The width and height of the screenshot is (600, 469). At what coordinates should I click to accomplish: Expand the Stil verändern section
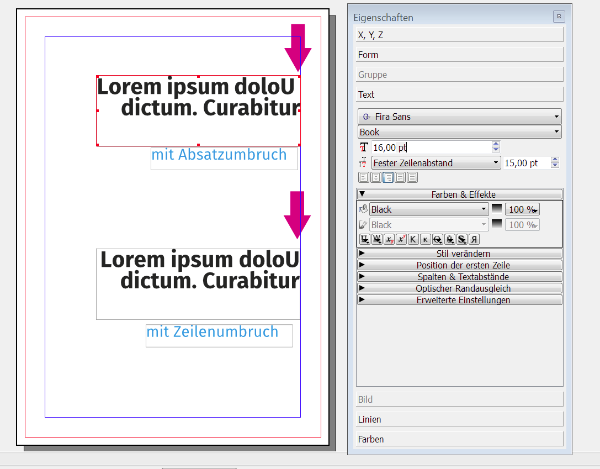[x=459, y=254]
